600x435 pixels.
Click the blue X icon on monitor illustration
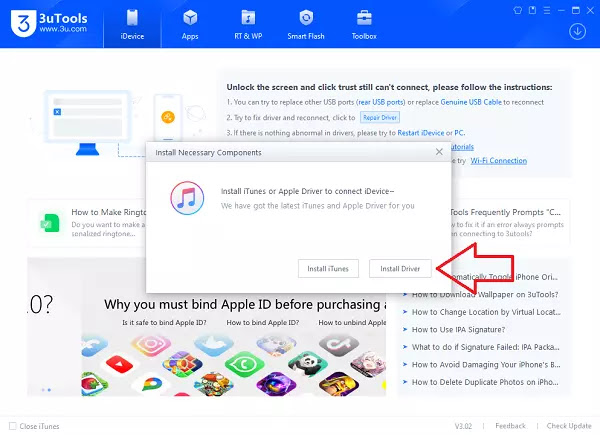pyautogui.click(x=57, y=112)
